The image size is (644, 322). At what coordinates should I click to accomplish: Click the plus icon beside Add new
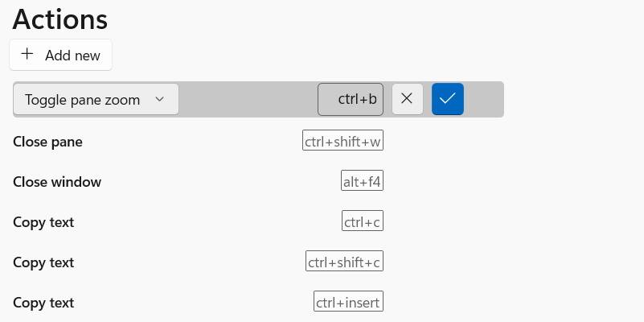(x=27, y=54)
